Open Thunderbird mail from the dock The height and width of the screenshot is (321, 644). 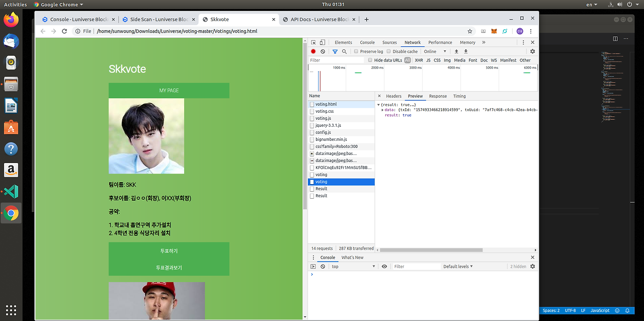11,41
